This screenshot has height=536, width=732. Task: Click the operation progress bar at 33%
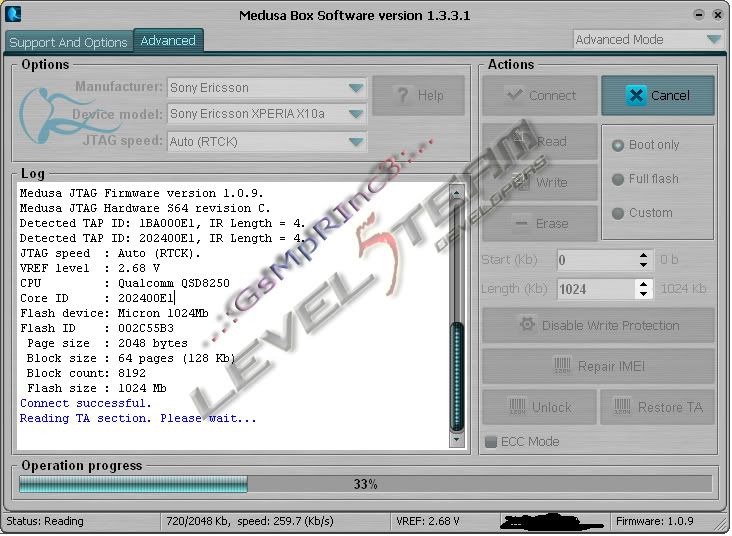pyautogui.click(x=366, y=484)
